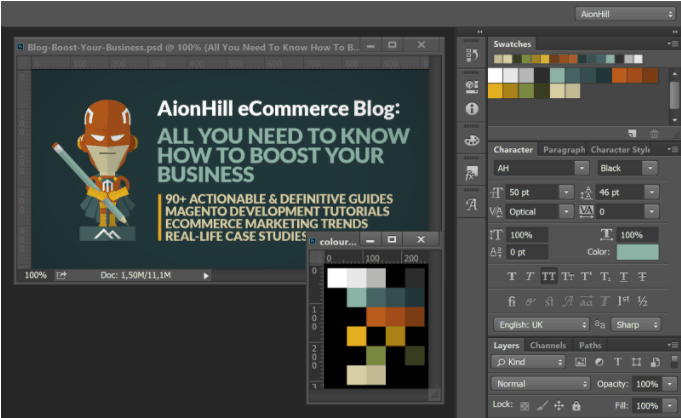
Task: Toggle lock transparent pixels
Action: (525, 406)
